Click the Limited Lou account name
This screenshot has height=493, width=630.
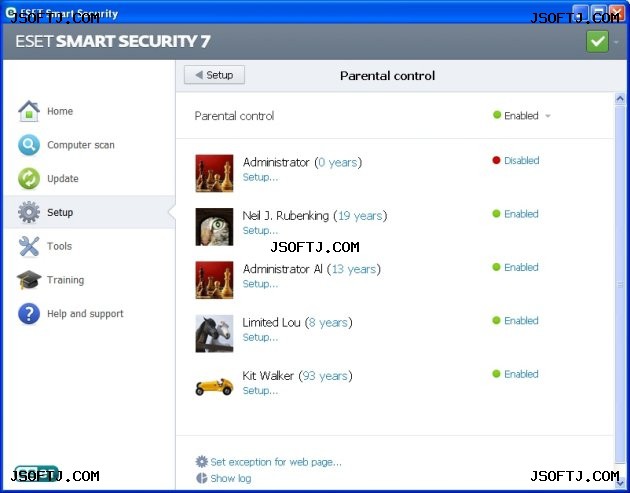click(x=271, y=323)
